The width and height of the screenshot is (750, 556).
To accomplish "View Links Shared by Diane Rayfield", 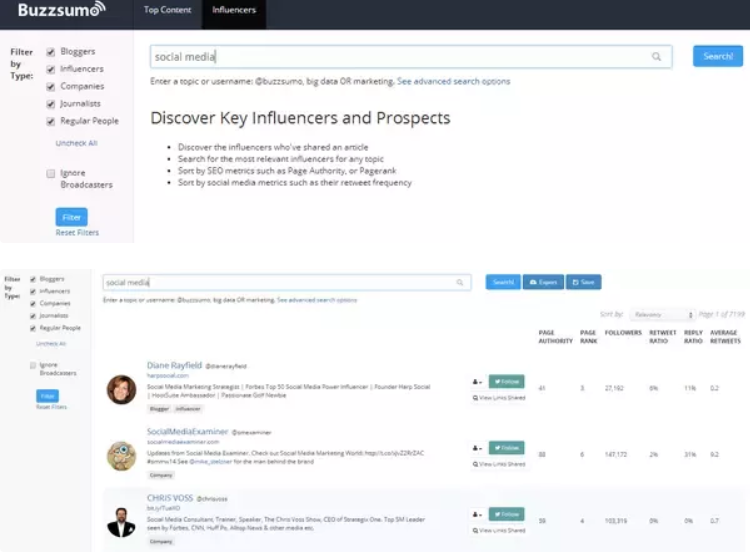I will click(x=499, y=398).
